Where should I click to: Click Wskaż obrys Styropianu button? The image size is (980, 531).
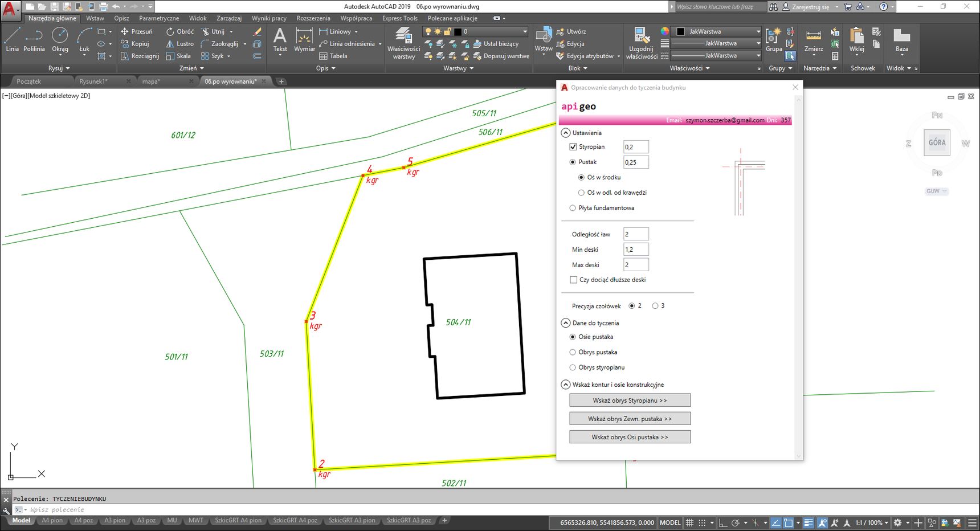[630, 401]
